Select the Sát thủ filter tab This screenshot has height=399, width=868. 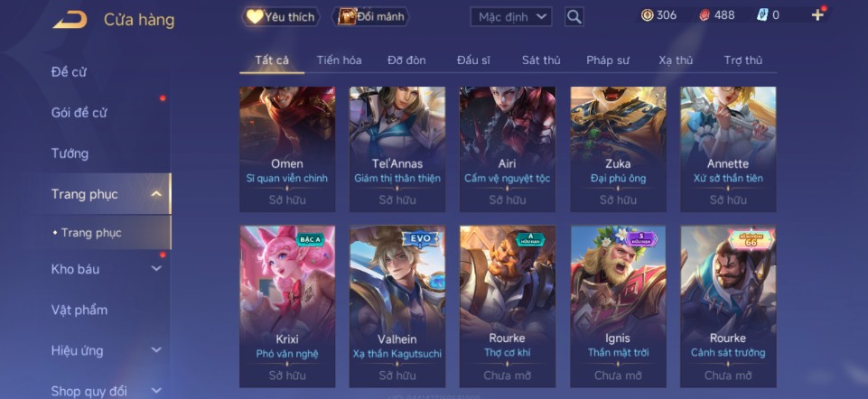541,60
